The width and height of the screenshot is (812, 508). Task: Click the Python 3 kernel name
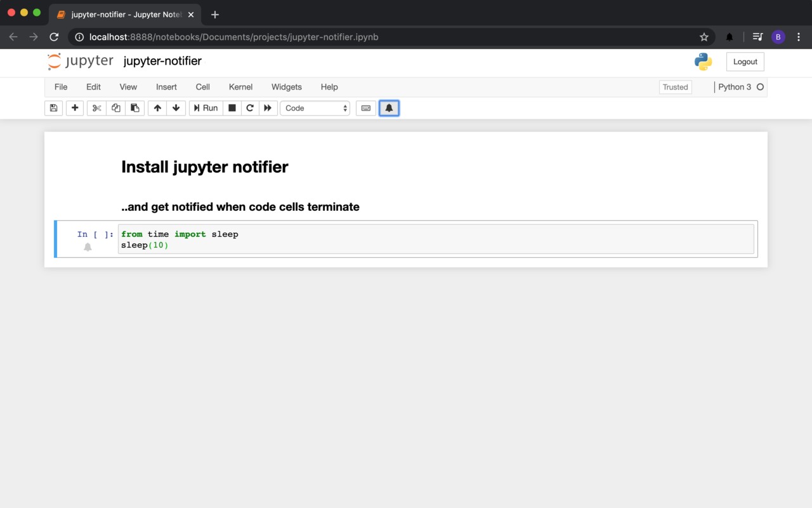735,87
